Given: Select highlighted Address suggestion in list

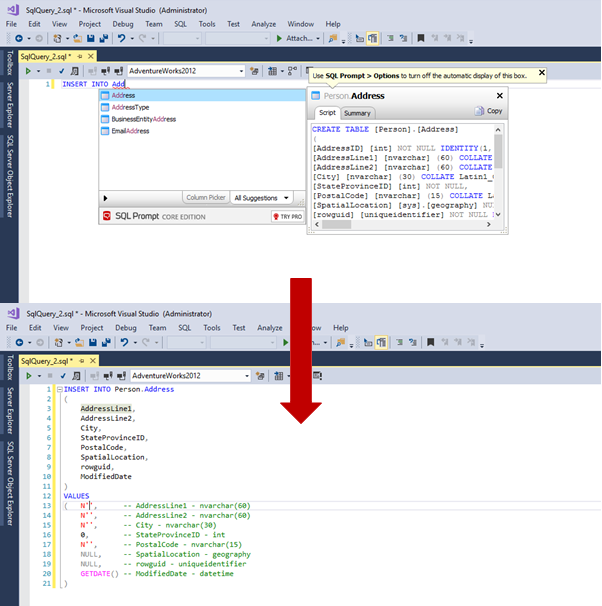Looking at the screenshot, I should pos(202,95).
